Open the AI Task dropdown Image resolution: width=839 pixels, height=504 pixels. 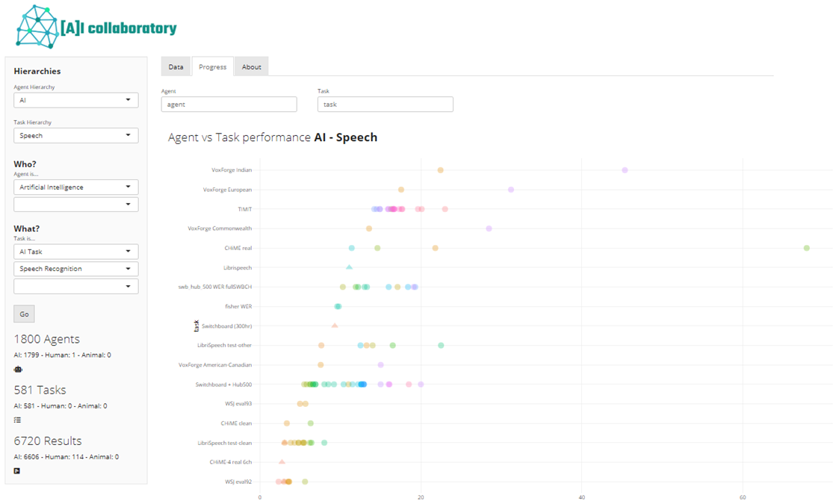point(75,252)
